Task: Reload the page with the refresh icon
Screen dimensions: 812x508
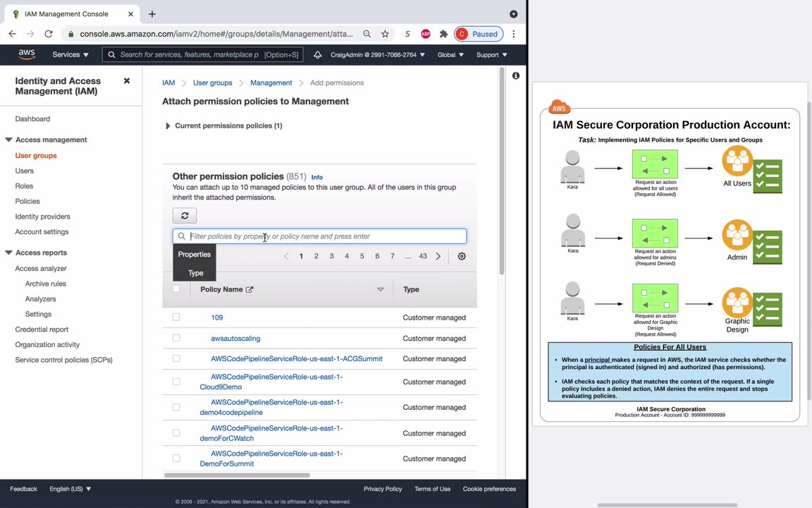Action: (49, 34)
